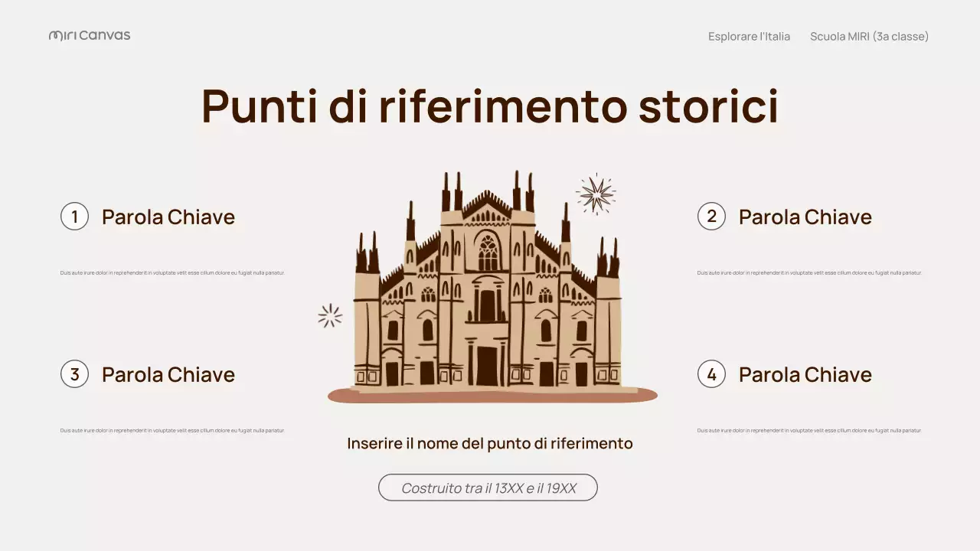This screenshot has width=980, height=551.
Task: Select the left sparkle decoration graphic
Action: [329, 315]
